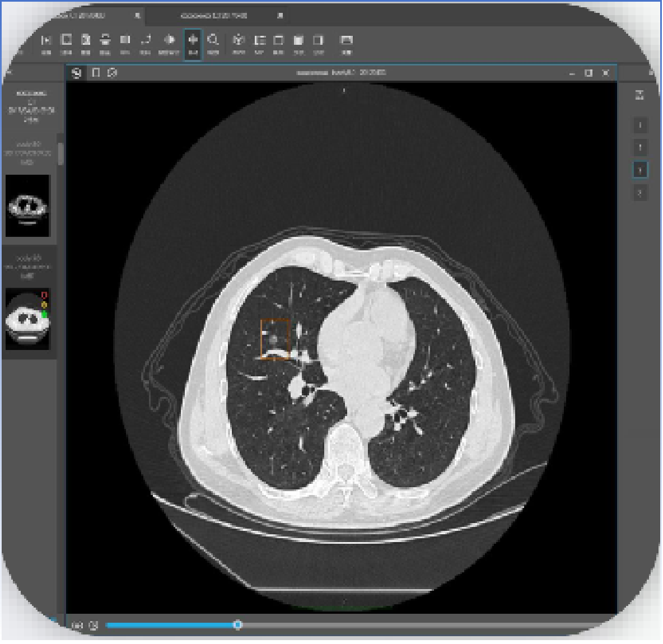The image size is (663, 644).
Task: Expand the left series panel arrow
Action: (8, 73)
